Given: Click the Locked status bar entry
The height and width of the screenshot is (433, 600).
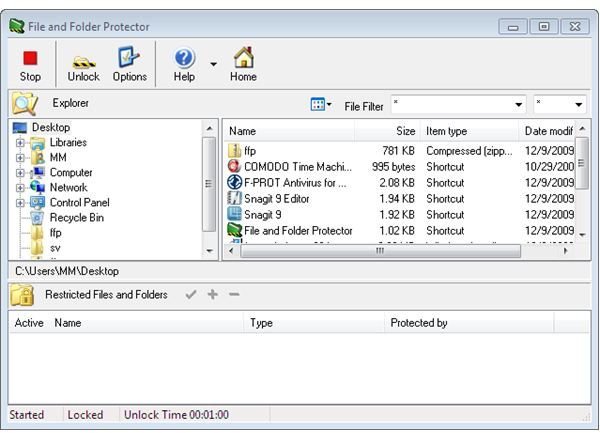Looking at the screenshot, I should click(85, 415).
